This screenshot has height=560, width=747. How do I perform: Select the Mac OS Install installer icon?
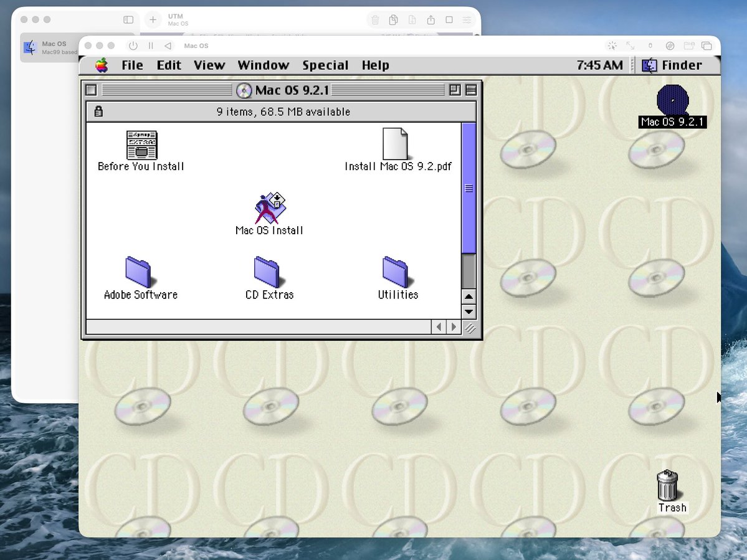[270, 214]
